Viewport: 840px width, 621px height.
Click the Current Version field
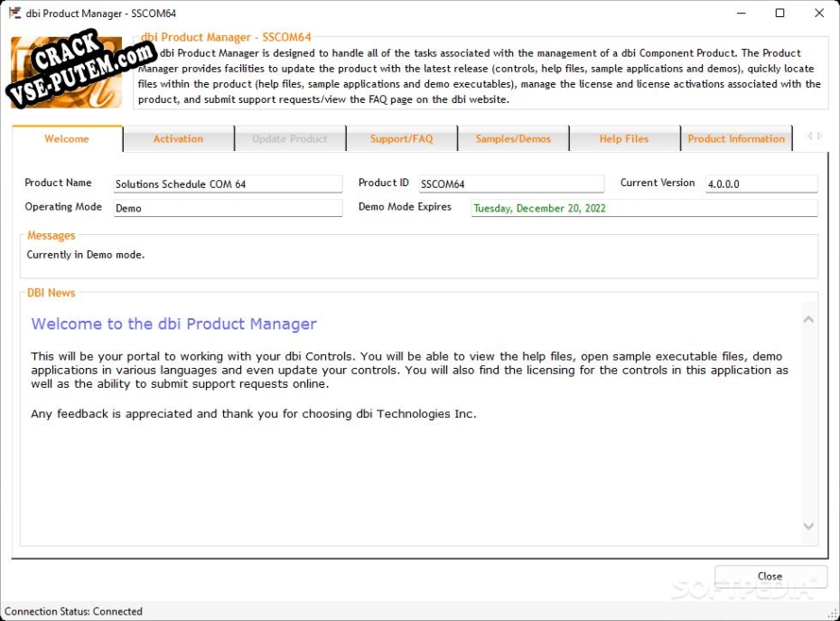pos(761,183)
